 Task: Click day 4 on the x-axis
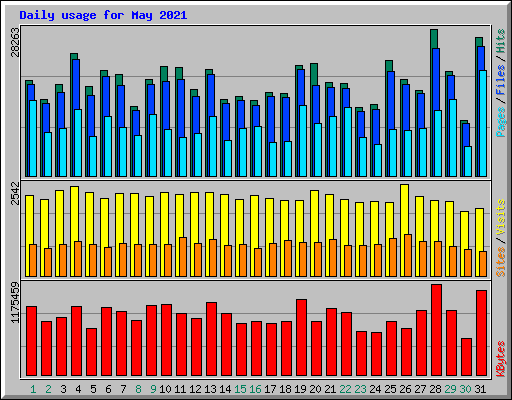point(78,389)
